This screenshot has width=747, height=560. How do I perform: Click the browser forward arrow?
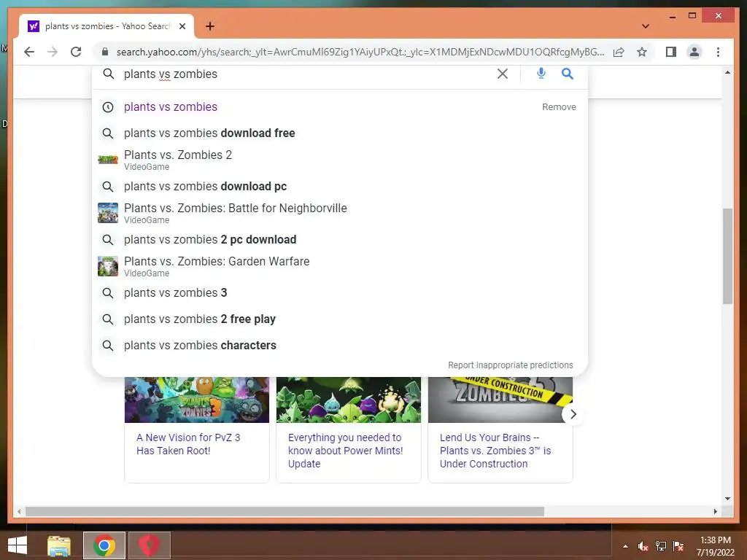53,52
